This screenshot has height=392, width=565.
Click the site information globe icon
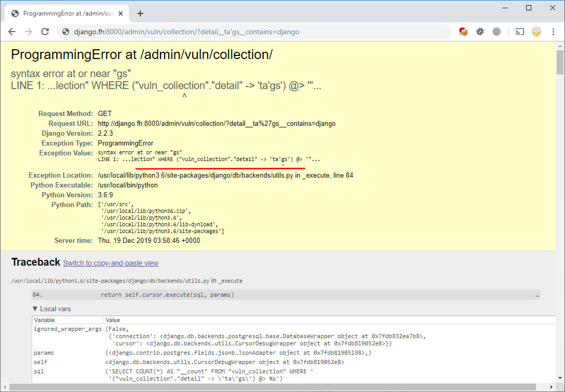pyautogui.click(x=66, y=32)
